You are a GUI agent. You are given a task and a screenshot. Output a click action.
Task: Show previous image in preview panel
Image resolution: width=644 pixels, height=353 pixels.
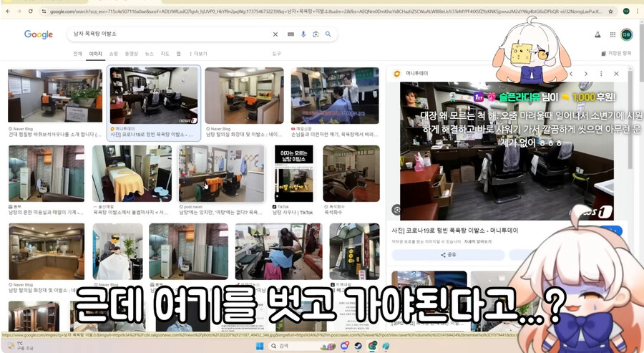571,74
